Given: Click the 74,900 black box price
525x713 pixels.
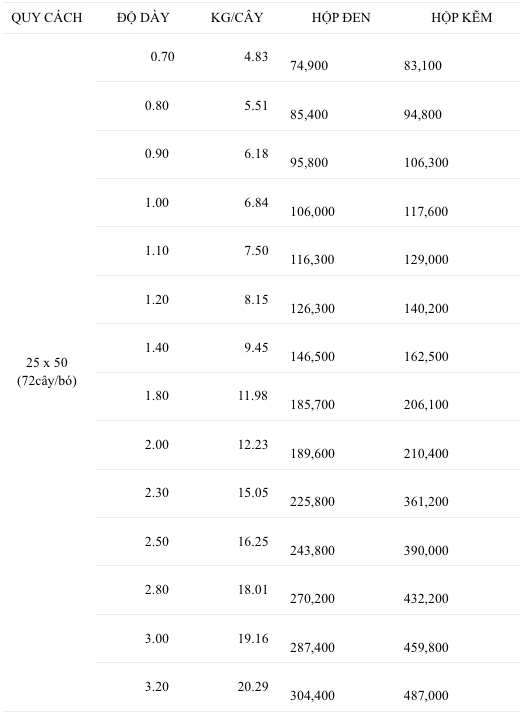Looking at the screenshot, I should (309, 66).
